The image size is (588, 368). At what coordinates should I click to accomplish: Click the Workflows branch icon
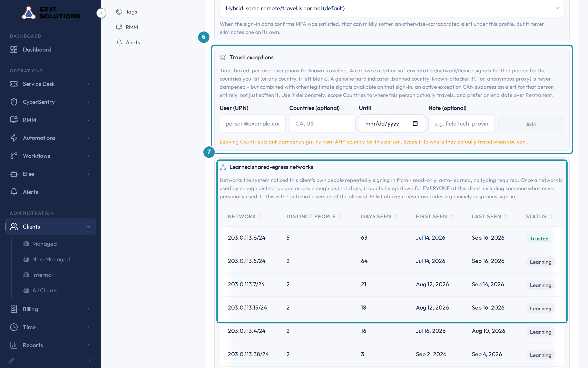pos(14,156)
